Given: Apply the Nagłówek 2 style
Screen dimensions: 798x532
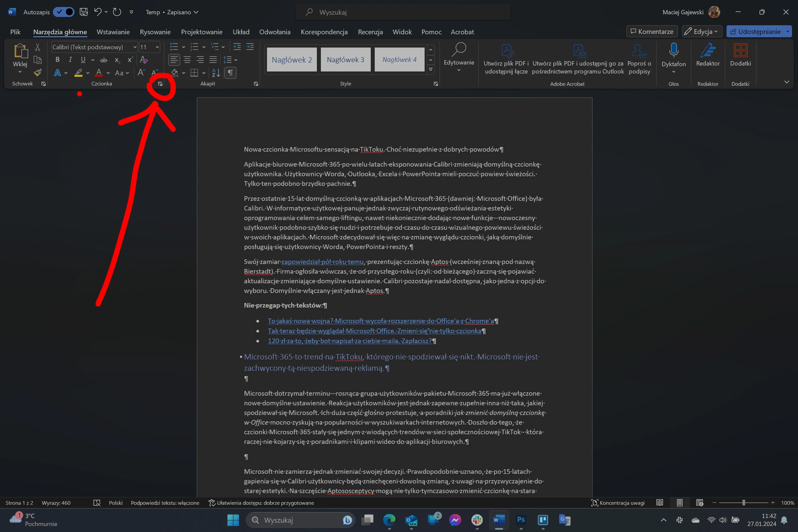Looking at the screenshot, I should pos(292,60).
